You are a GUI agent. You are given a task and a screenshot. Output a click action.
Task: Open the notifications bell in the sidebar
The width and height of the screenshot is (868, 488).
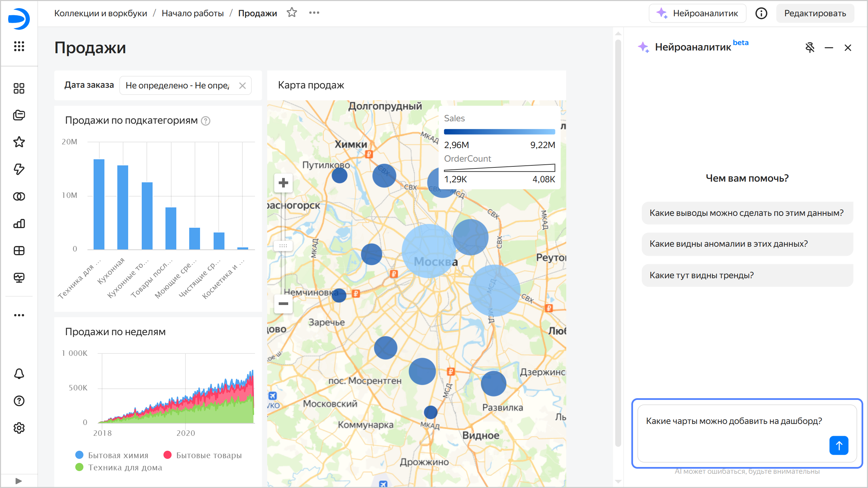[x=19, y=374]
